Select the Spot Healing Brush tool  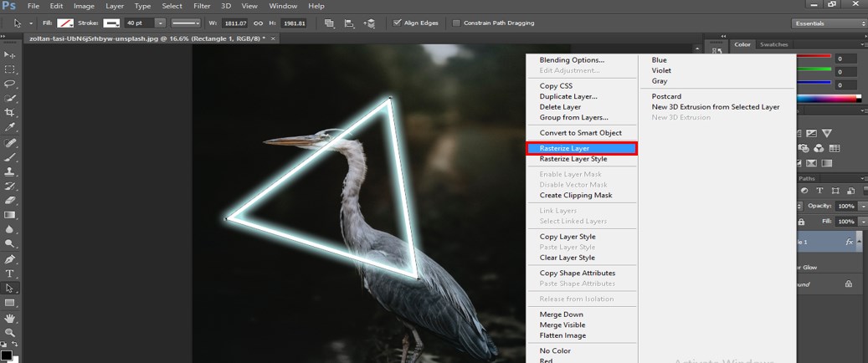pos(9,143)
